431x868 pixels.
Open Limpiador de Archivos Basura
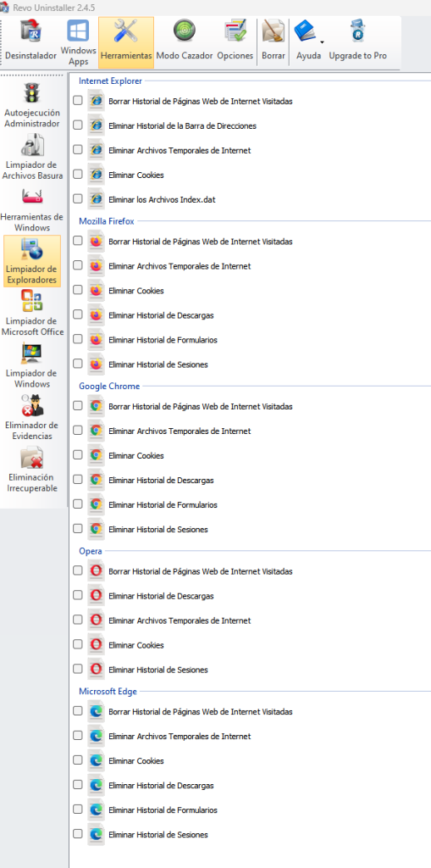[x=31, y=157]
